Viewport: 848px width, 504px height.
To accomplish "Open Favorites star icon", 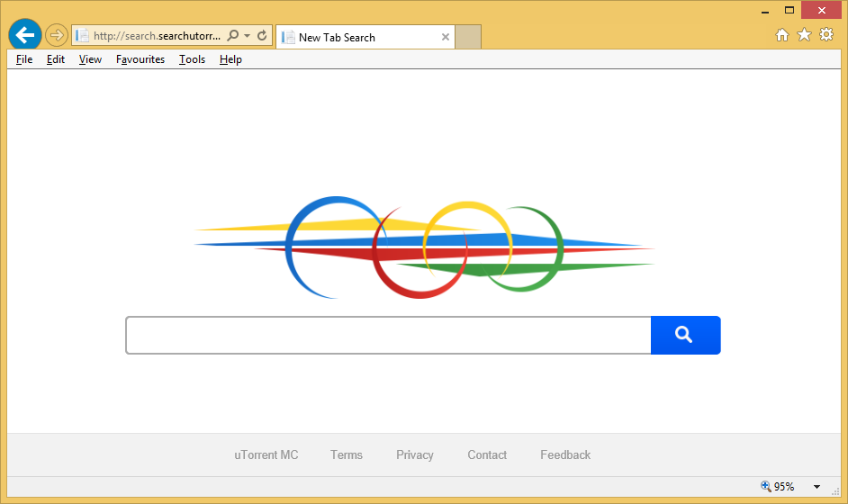I will click(x=804, y=35).
